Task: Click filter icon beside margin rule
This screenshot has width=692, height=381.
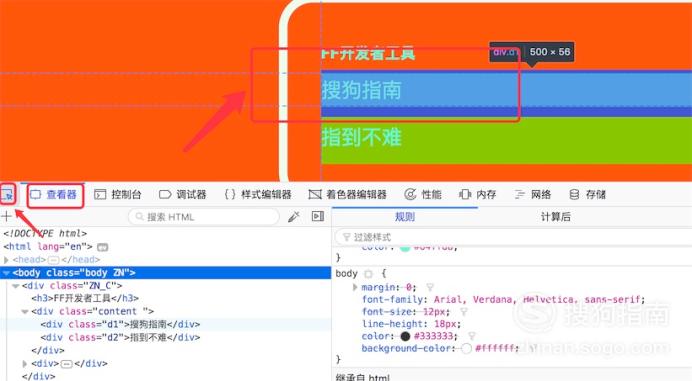Action: (x=430, y=287)
